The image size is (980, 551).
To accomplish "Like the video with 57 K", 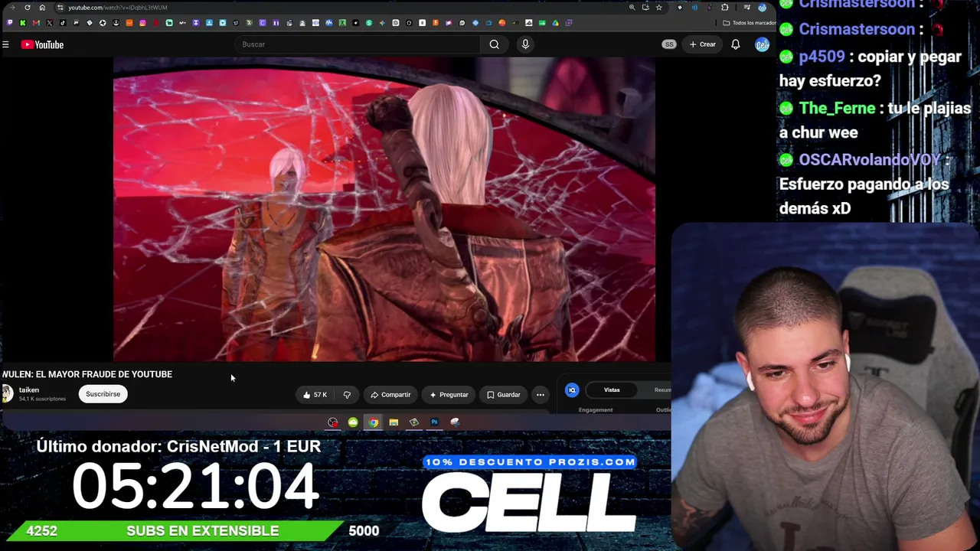I will pyautogui.click(x=315, y=395).
